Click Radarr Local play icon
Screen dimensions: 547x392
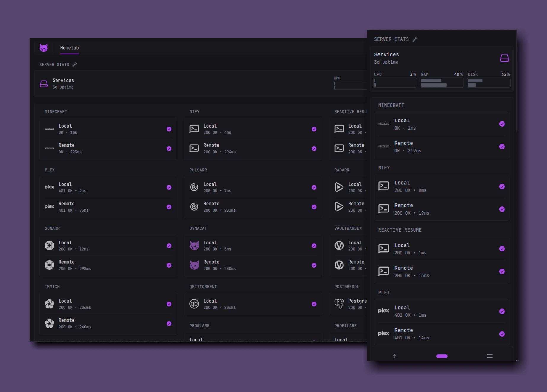click(339, 187)
